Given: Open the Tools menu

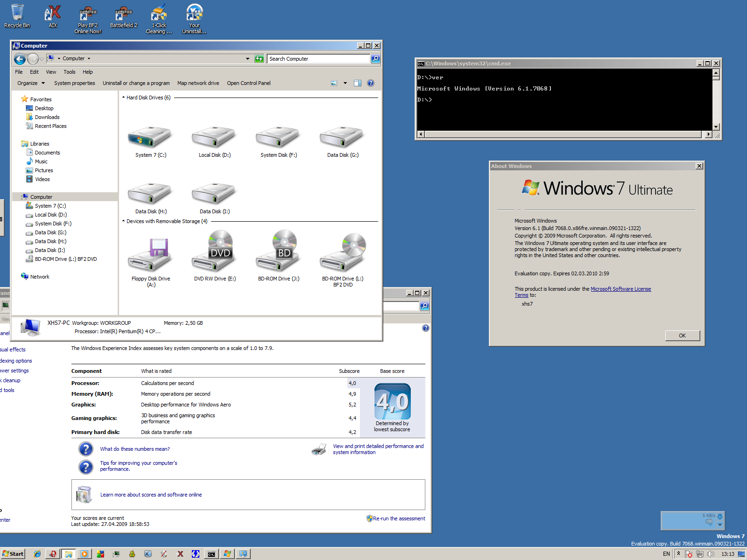Looking at the screenshot, I should point(70,72).
